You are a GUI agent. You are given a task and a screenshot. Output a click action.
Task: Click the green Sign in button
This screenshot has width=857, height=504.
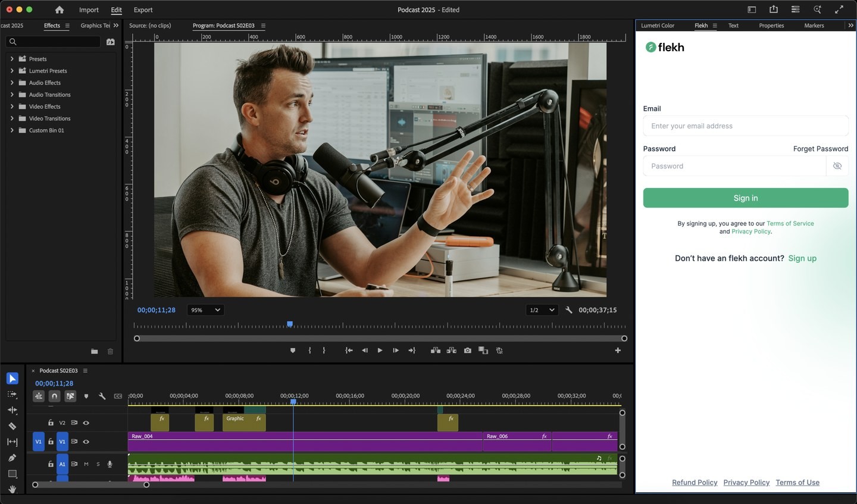pos(746,198)
